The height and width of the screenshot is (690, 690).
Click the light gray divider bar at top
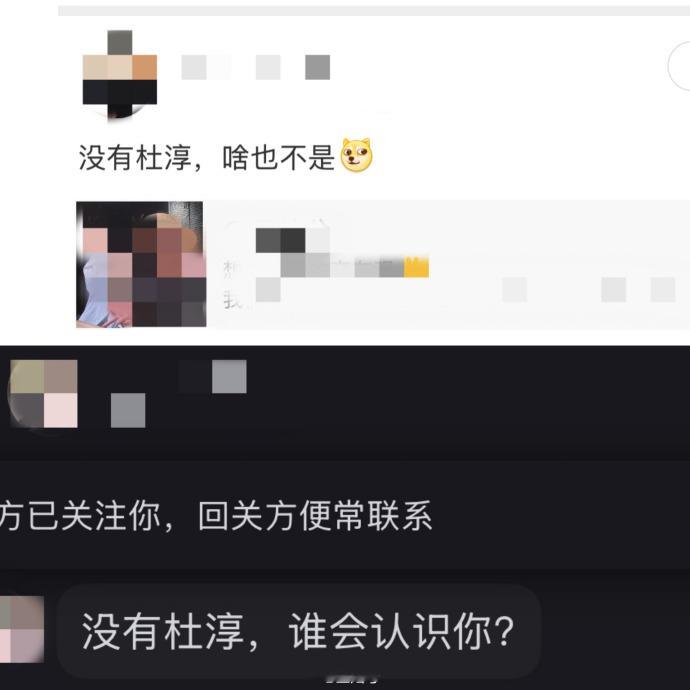(x=374, y=11)
